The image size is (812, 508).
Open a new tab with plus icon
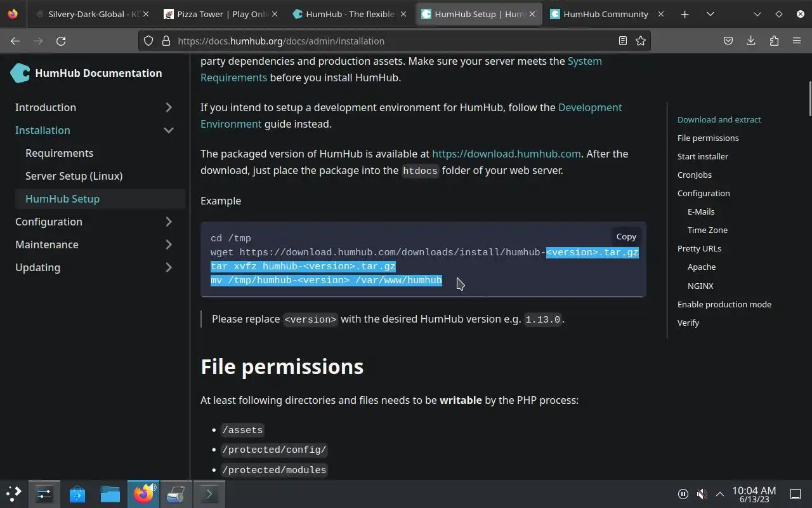tap(684, 14)
